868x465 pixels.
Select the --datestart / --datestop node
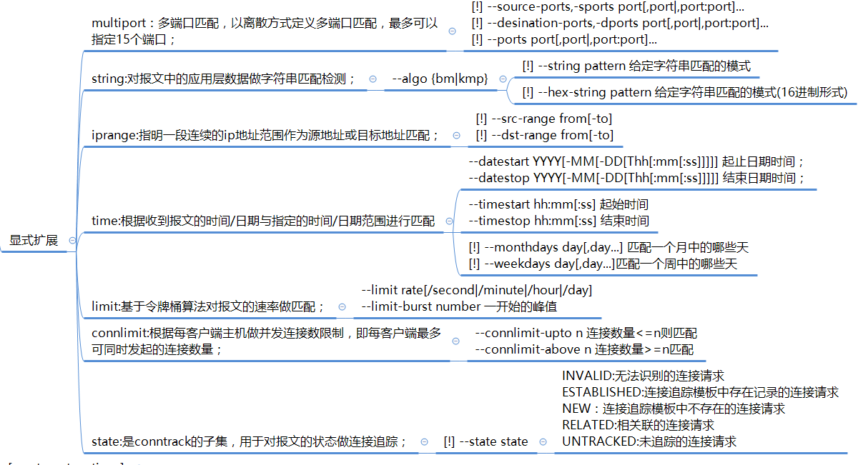pos(636,170)
